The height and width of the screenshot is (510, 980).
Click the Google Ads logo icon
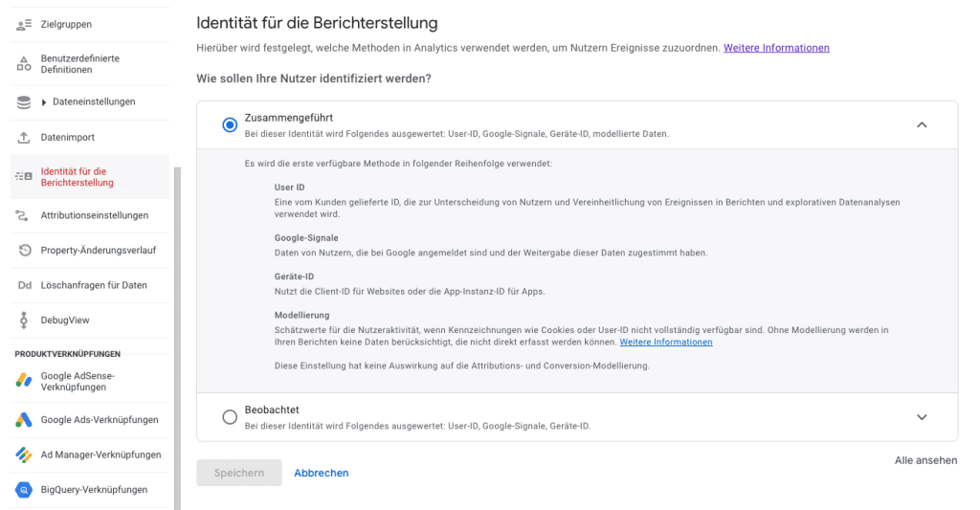(x=24, y=420)
